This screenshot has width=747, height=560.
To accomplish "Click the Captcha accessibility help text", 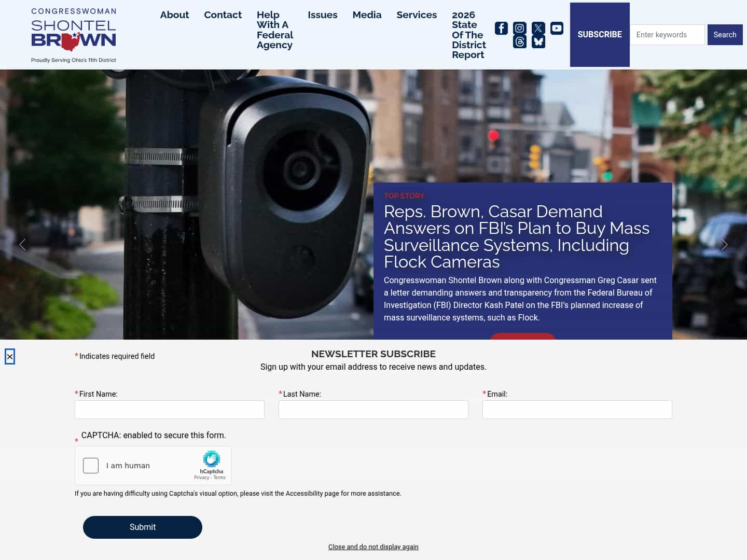I will [x=238, y=494].
